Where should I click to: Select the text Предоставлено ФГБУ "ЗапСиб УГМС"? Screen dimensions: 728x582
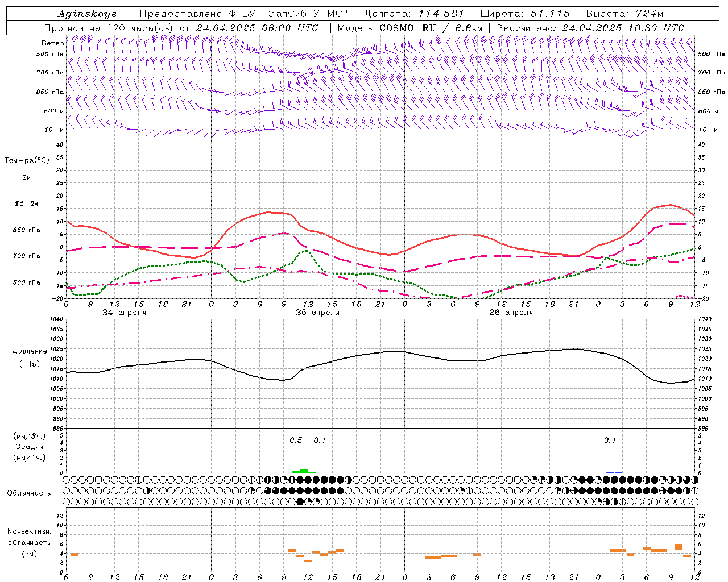point(243,14)
